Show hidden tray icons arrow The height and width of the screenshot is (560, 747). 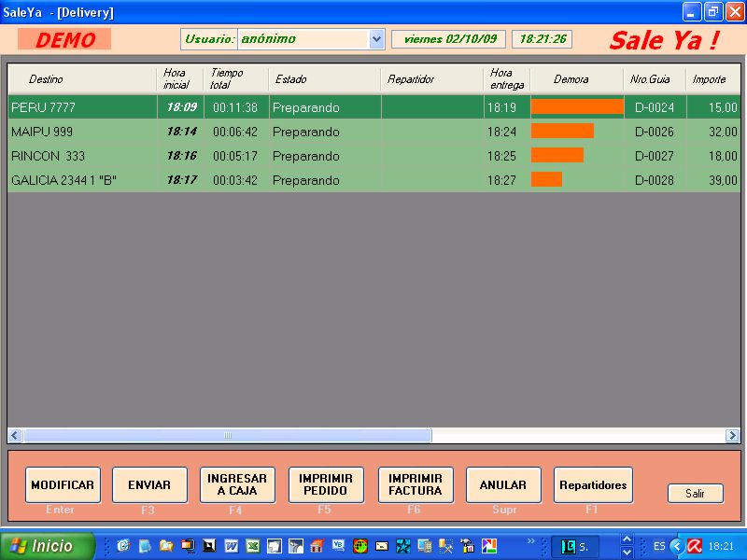676,546
